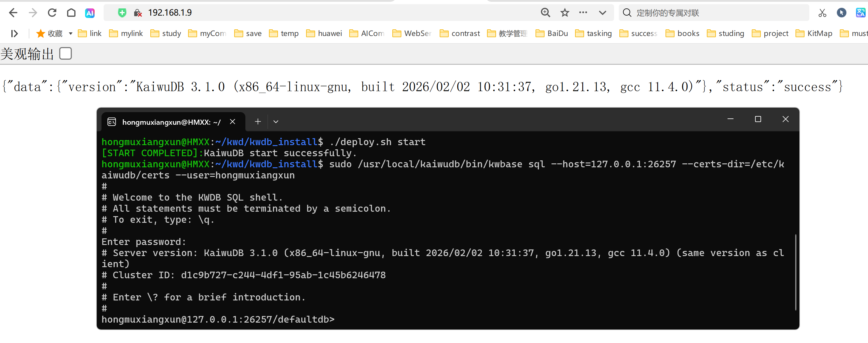Bookmark page with star icon

(x=565, y=13)
